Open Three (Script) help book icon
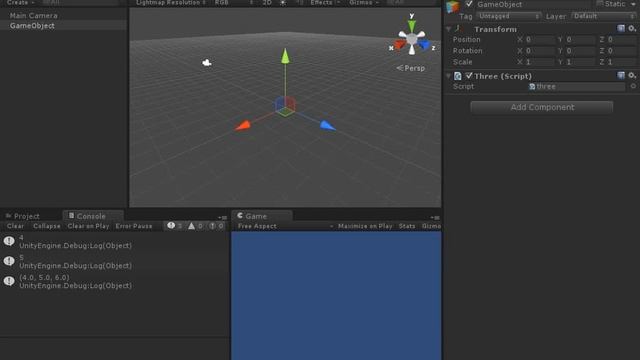Screen dimensions: 640x360 pyautogui.click(x=621, y=76)
